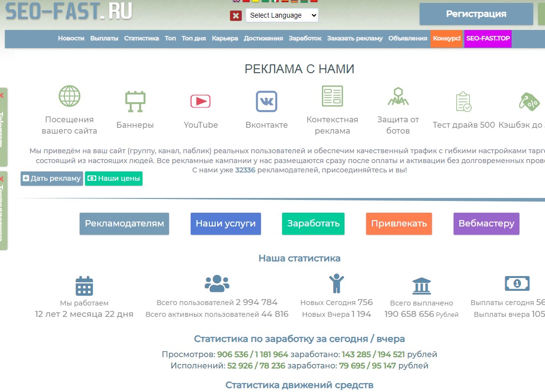Open Заработок menu item
Viewport: 545px width, 392px height.
tap(305, 38)
